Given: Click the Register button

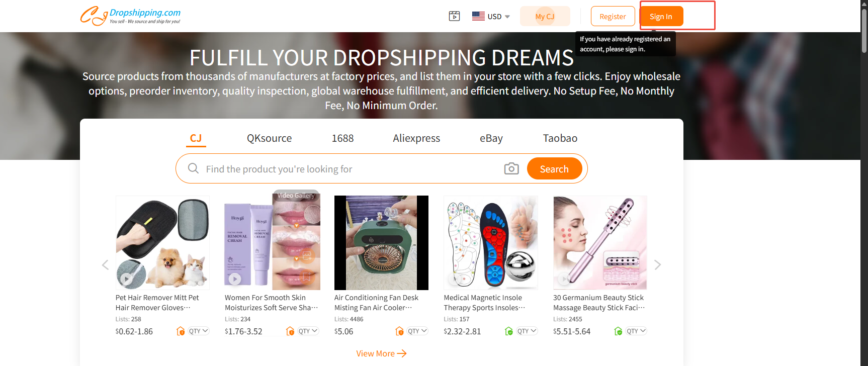Looking at the screenshot, I should click(613, 17).
